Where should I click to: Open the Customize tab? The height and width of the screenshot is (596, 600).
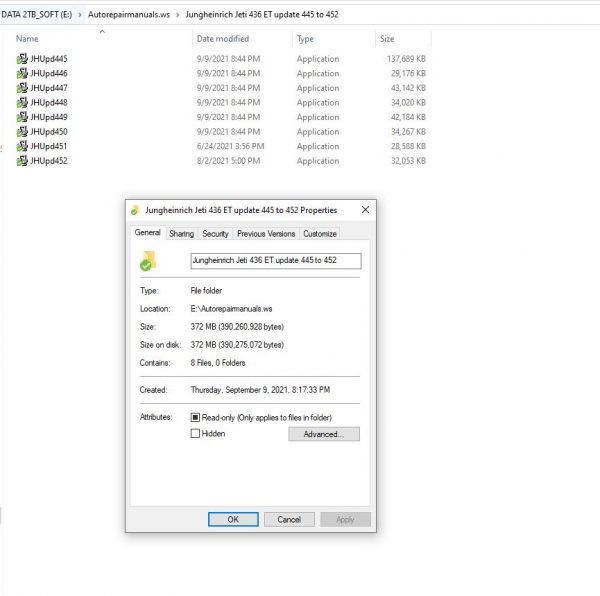click(320, 234)
